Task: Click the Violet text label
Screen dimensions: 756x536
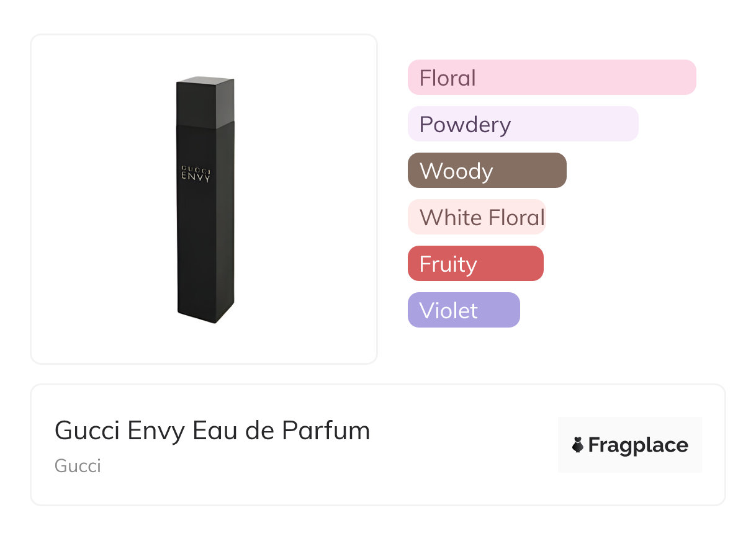Action: (x=449, y=311)
